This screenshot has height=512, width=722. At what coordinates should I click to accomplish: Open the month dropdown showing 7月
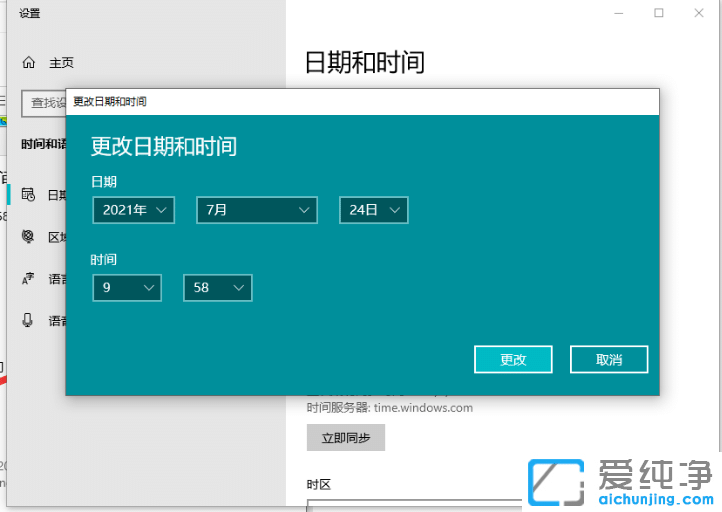tap(256, 210)
